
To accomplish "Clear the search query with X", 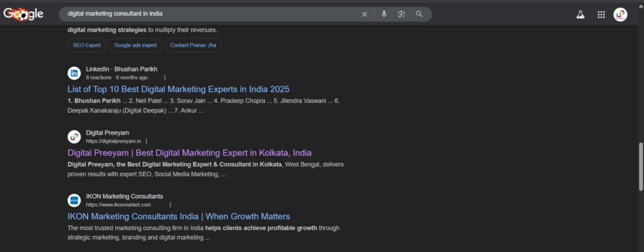I will pos(364,14).
